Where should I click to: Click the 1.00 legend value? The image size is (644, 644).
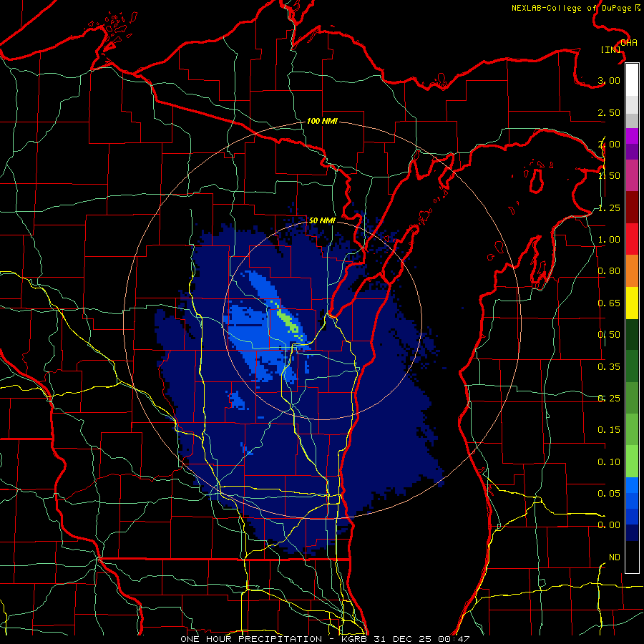tap(609, 240)
